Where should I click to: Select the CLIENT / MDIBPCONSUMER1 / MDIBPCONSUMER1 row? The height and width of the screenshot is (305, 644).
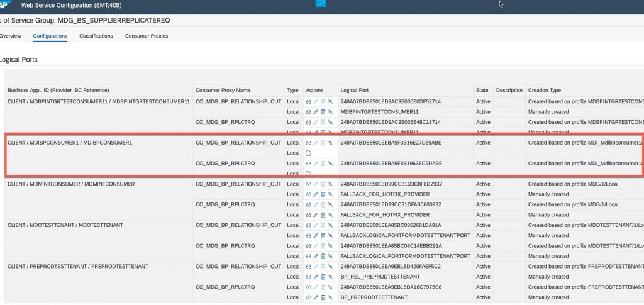point(70,143)
